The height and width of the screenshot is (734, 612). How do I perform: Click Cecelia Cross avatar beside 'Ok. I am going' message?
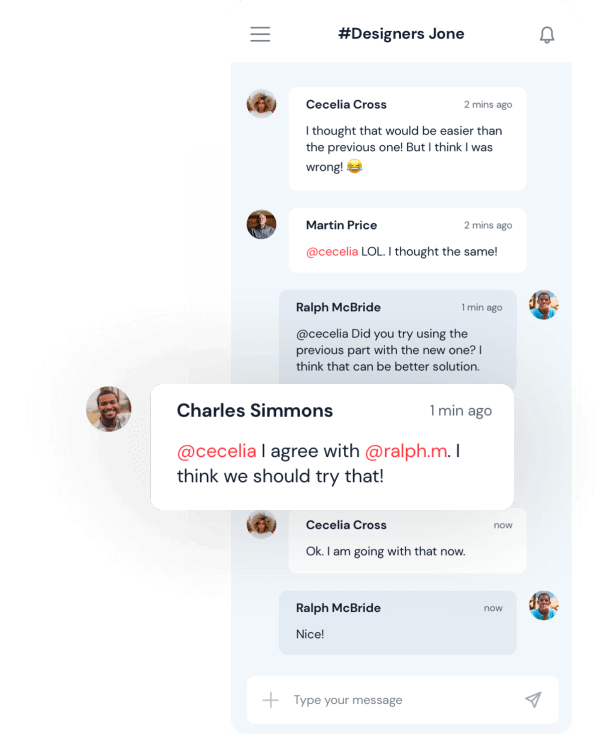coord(261,524)
